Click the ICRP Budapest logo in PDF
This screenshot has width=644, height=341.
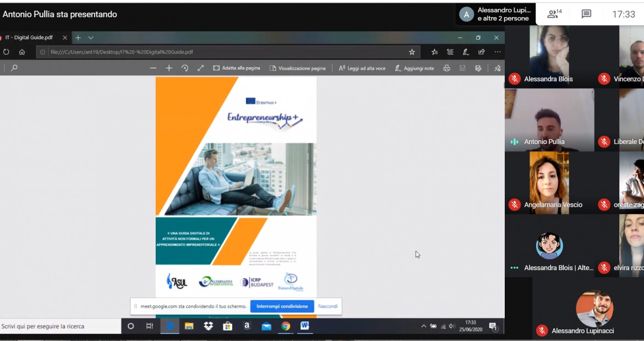257,282
